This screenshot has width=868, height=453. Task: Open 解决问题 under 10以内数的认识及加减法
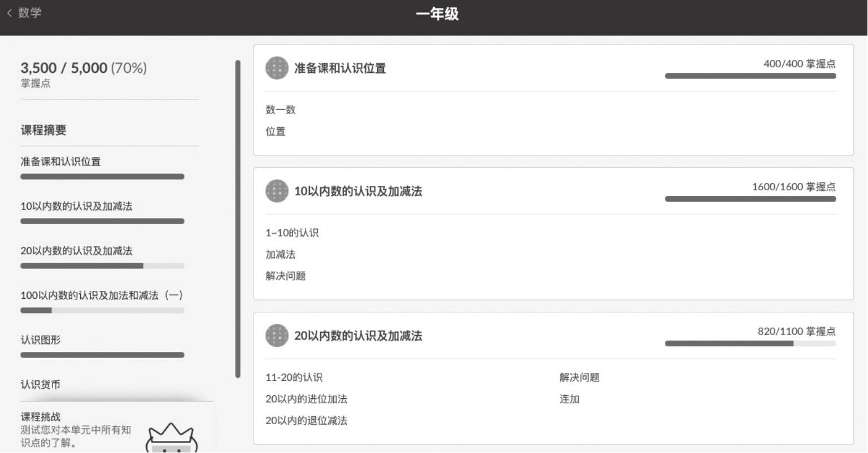tap(286, 276)
